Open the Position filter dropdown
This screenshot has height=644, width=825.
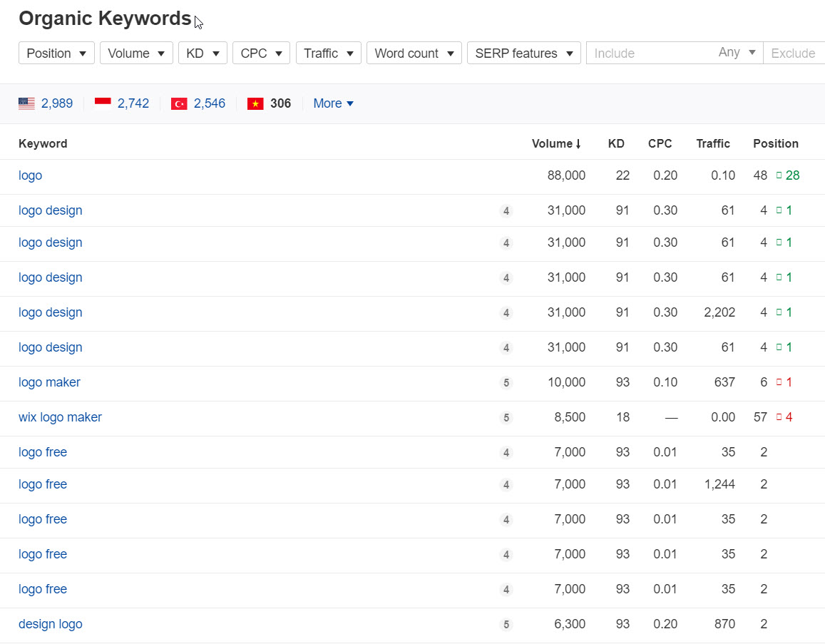[x=56, y=53]
